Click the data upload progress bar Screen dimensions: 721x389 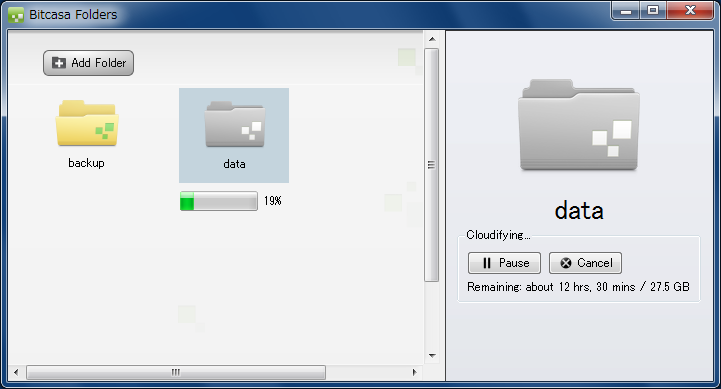tap(219, 201)
